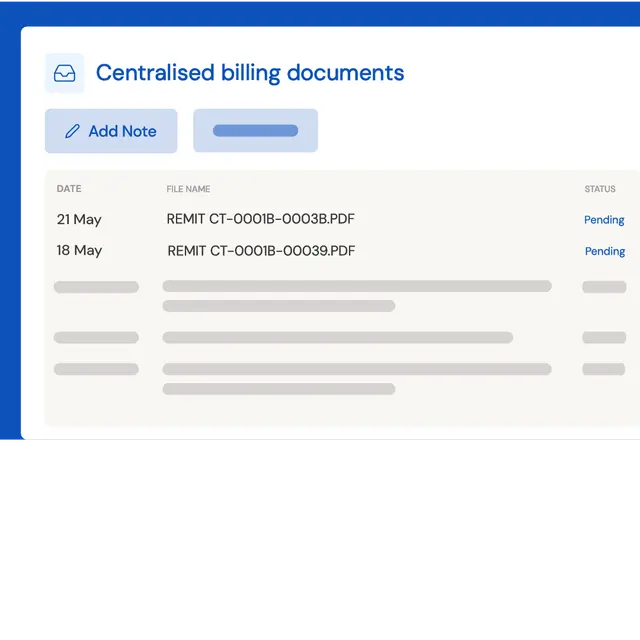Viewport: 640px width, 640px height.
Task: Click Pending status for 18 May row
Action: tap(605, 251)
